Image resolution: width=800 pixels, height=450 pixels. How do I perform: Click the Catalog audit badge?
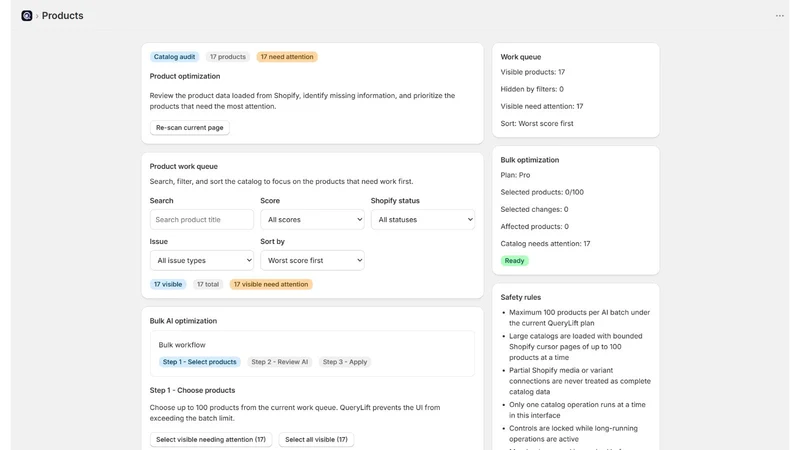(174, 57)
